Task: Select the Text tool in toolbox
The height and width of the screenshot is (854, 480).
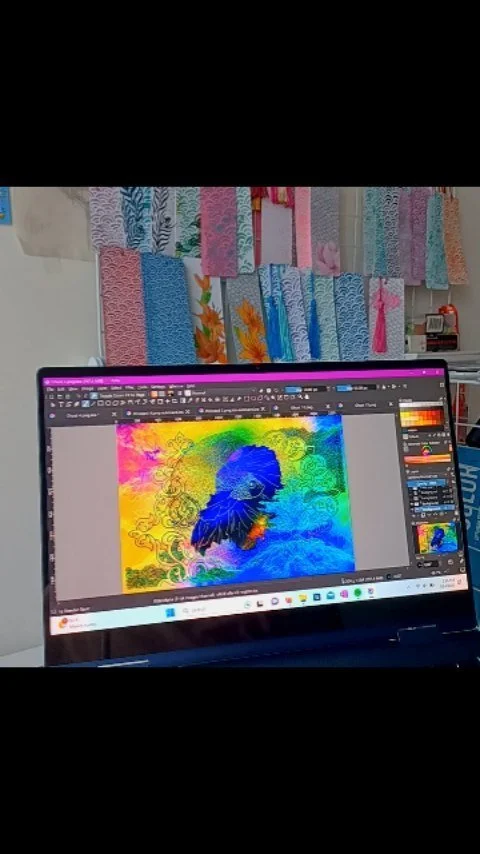Action: (x=62, y=404)
